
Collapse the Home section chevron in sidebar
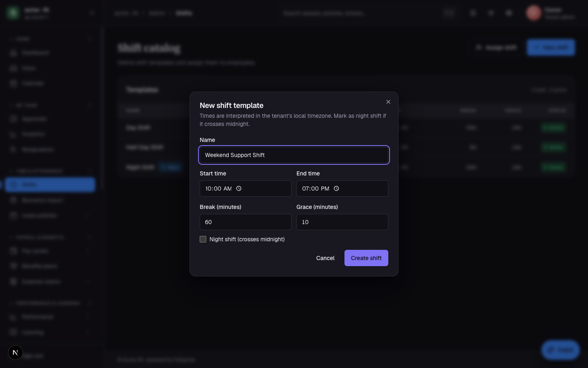[89, 39]
